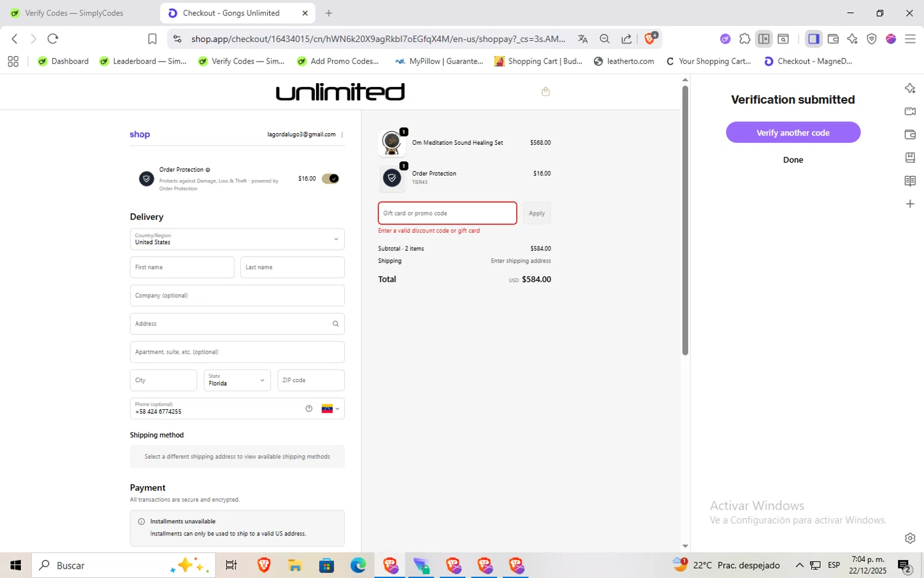
Task: Open the Leaderboard bookmark
Action: click(143, 61)
